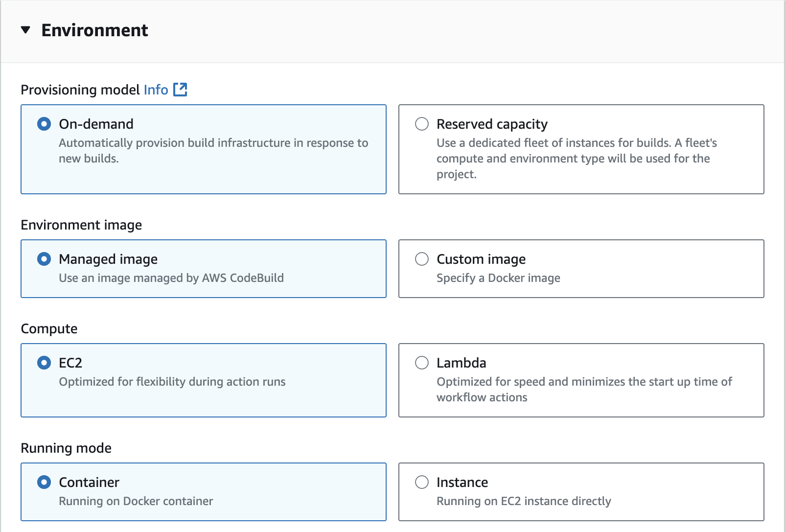Select the On-demand radio button
The height and width of the screenshot is (532, 785).
point(44,124)
